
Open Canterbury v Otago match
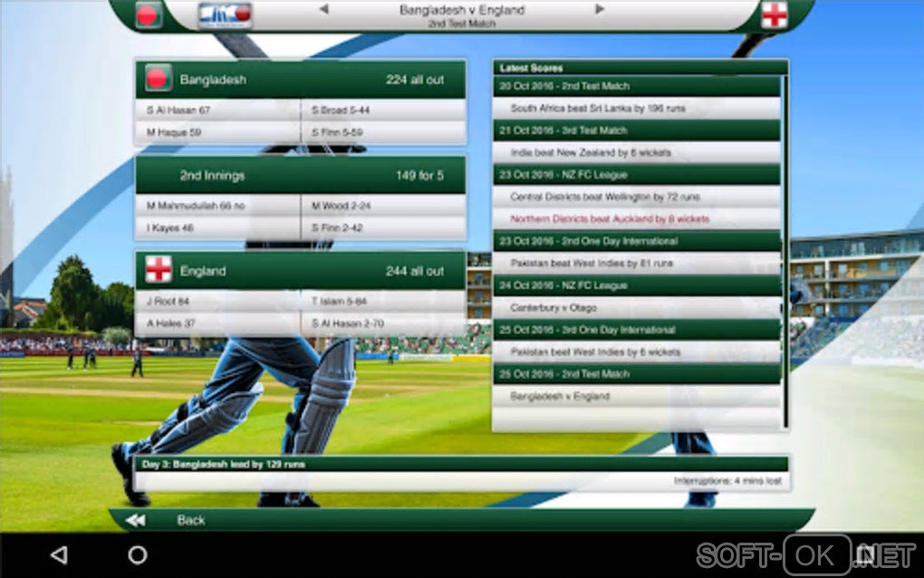tap(637, 307)
